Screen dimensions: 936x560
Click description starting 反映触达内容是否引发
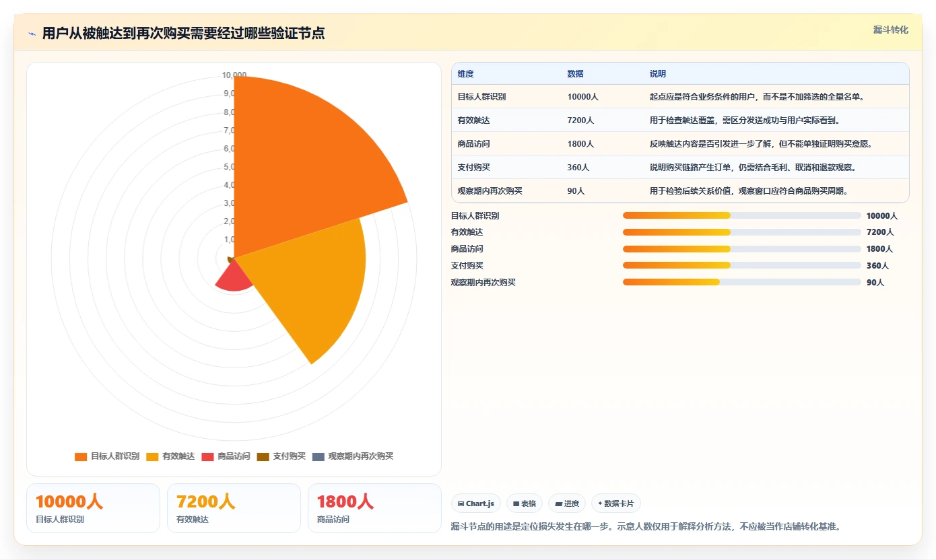(761, 144)
